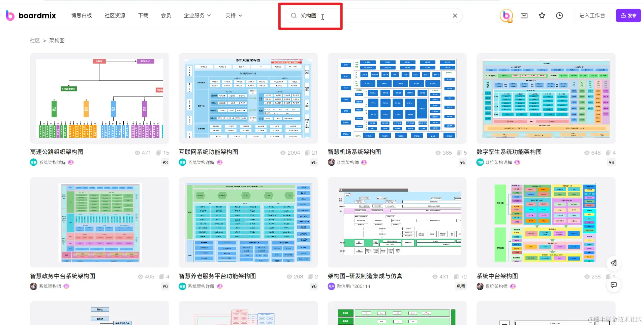Click the view count icon showing 471

pyautogui.click(x=137, y=153)
